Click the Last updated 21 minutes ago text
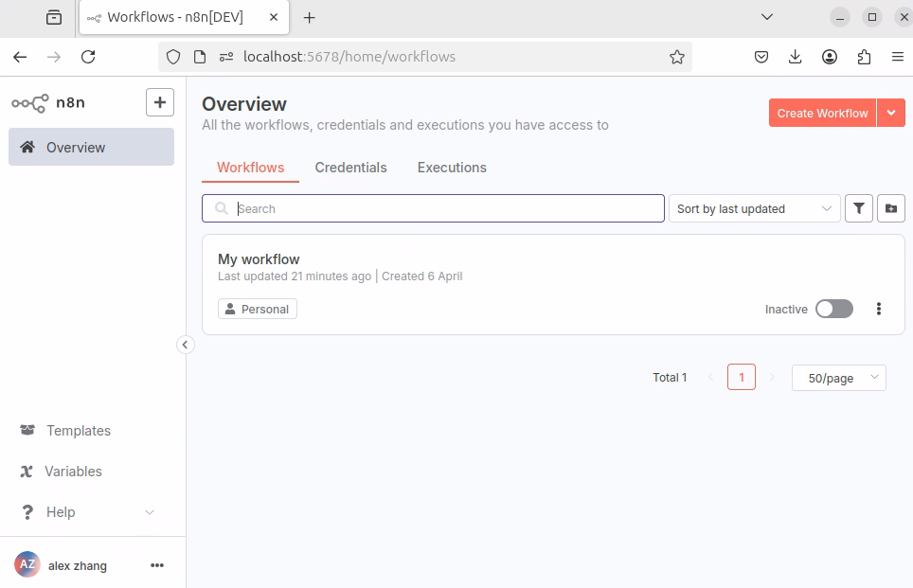Screen dimensions: 913x588 pos(294,276)
